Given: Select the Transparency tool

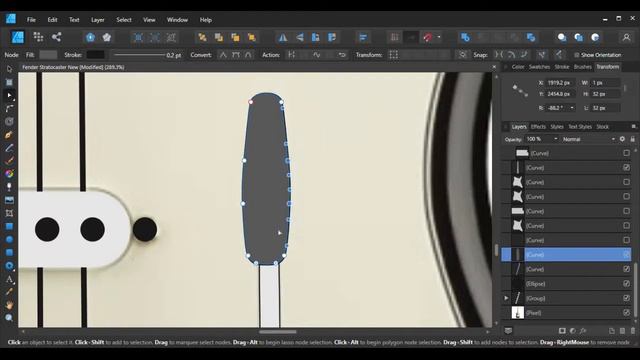Looking at the screenshot, I should click(x=9, y=187).
